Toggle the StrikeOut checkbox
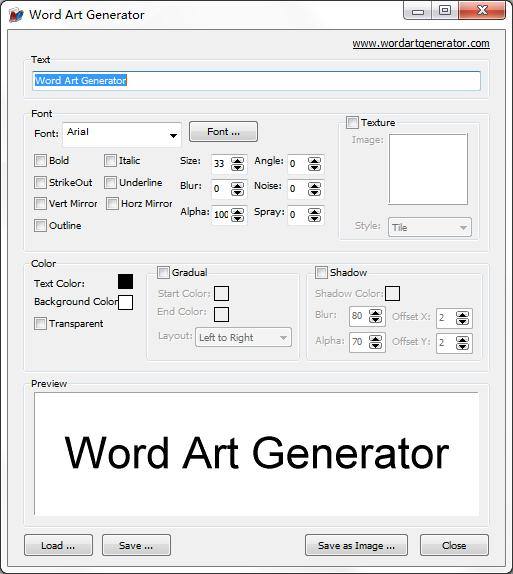Screen dimensions: 513x574 pyautogui.click(x=40, y=182)
